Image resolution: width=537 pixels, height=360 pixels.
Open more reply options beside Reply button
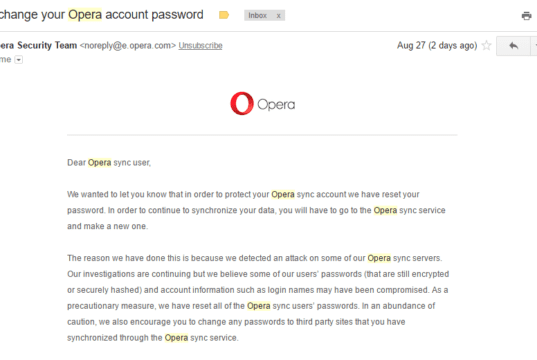[534, 46]
